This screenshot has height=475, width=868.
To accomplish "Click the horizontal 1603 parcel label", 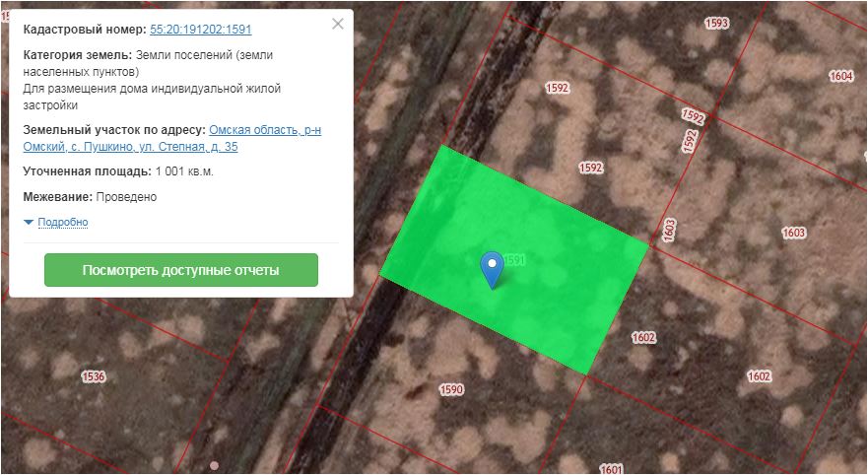I will [793, 234].
